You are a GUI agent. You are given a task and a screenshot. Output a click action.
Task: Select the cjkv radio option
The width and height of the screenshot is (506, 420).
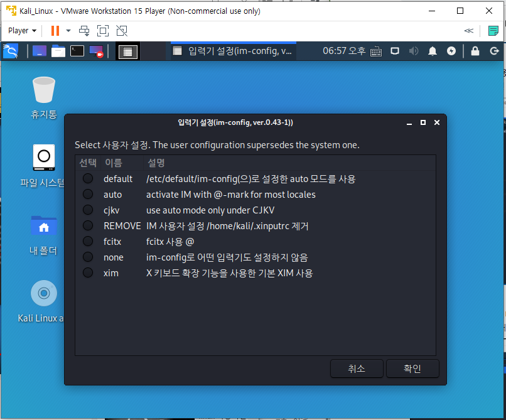88,210
